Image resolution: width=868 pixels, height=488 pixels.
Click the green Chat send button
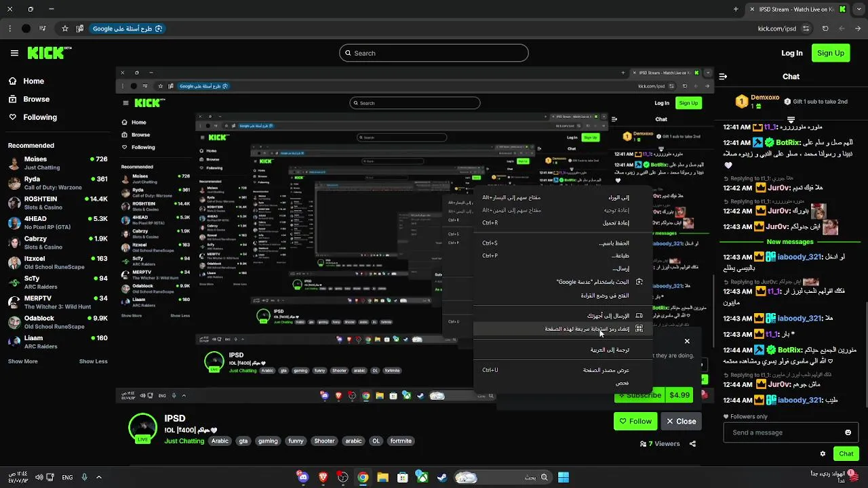(846, 453)
